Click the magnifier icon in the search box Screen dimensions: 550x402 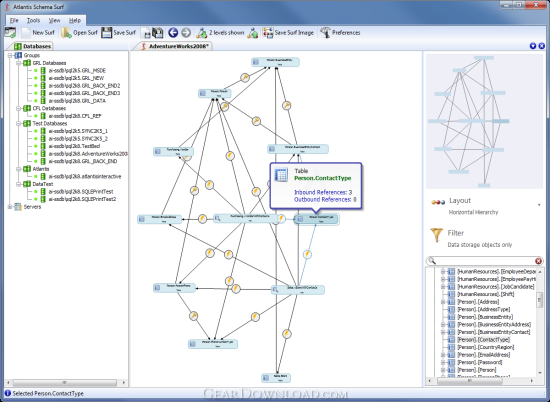coord(432,261)
